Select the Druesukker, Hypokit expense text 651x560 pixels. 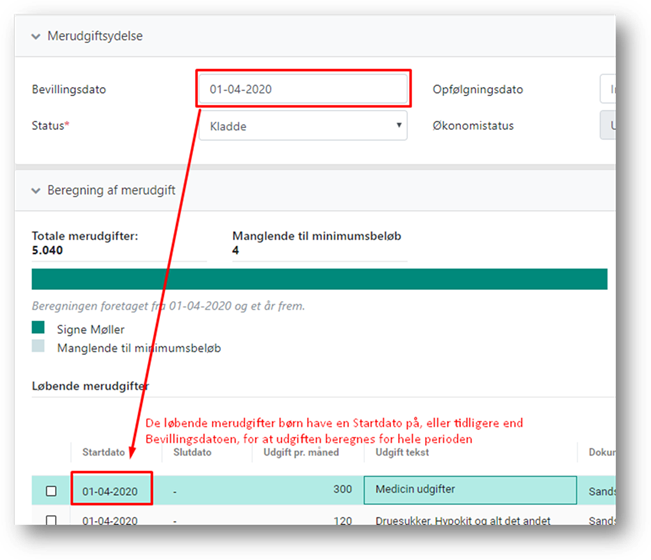click(x=464, y=520)
